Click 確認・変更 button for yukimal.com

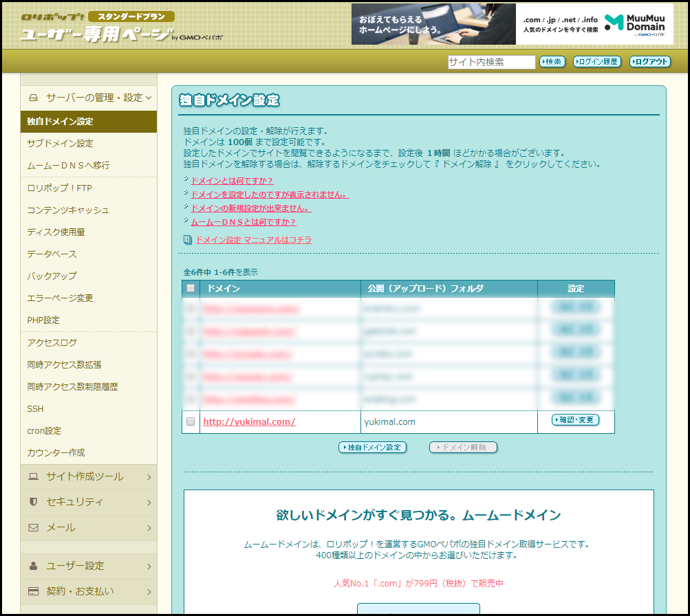pyautogui.click(x=575, y=420)
